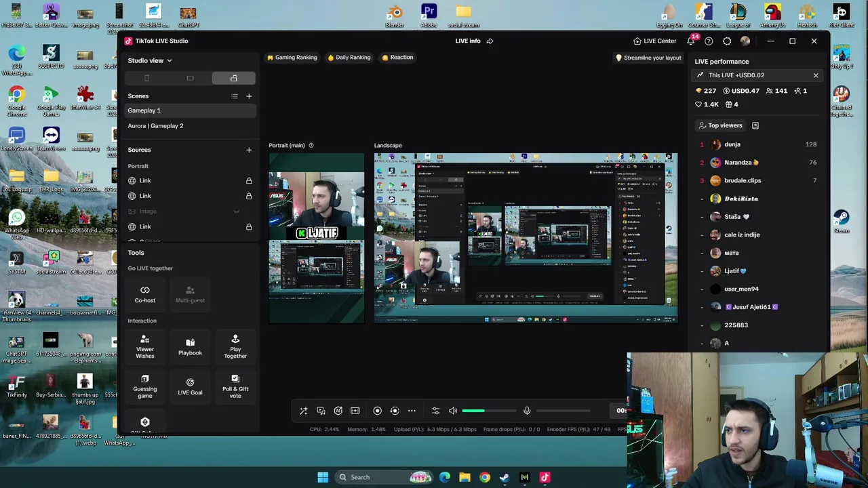Open more options three-dots menu
This screenshot has width=868, height=488.
tap(412, 411)
